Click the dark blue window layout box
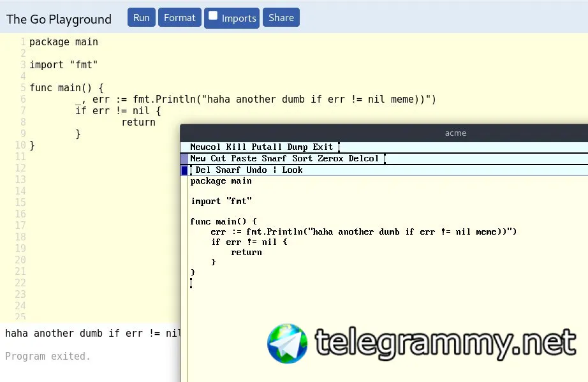This screenshot has height=382, width=588. 184,170
